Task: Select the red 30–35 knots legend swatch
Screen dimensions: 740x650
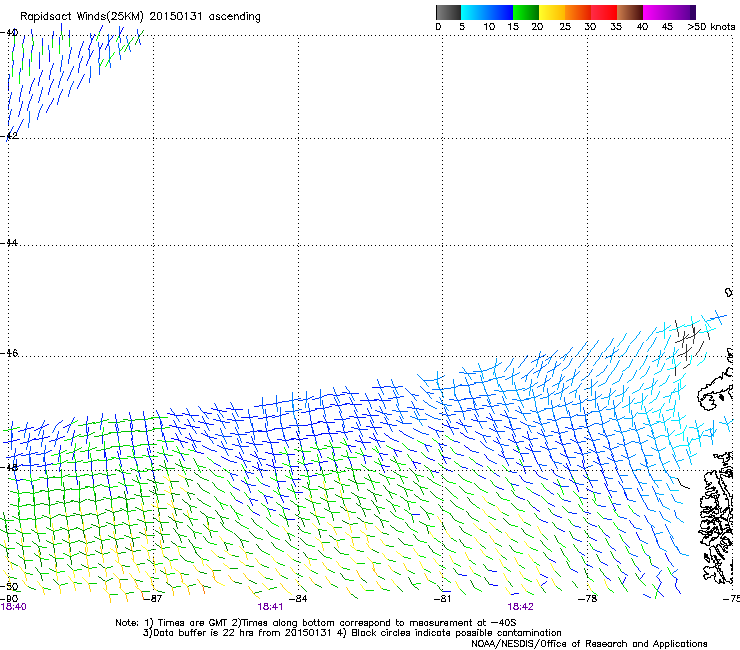Action: point(604,12)
